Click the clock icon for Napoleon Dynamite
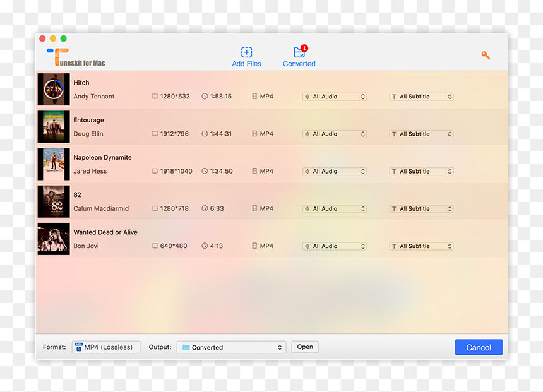This screenshot has height=392, width=543. (205, 171)
